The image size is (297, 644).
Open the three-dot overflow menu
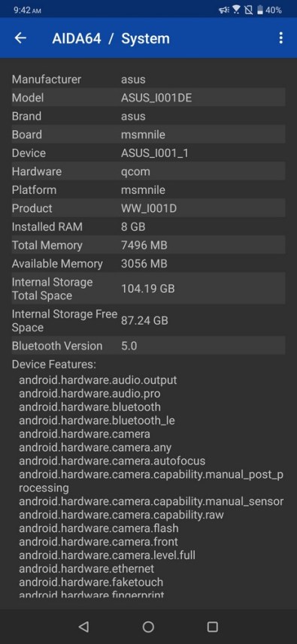[280, 38]
